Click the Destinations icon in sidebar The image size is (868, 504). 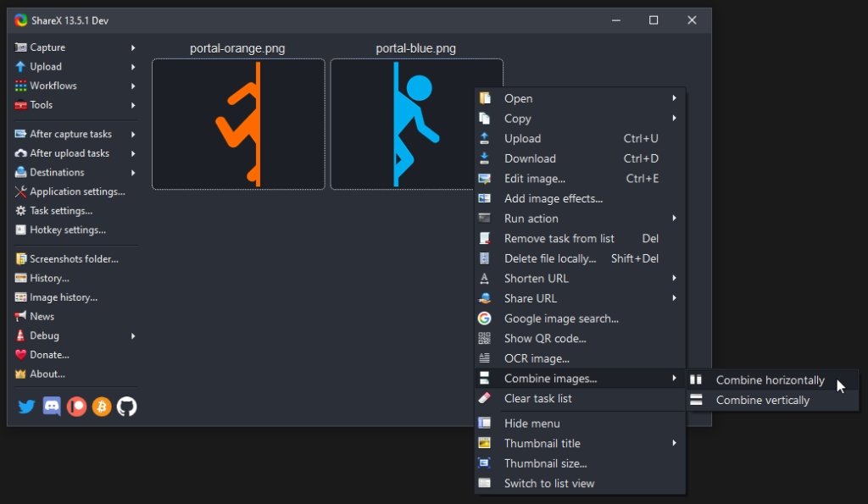(x=20, y=172)
